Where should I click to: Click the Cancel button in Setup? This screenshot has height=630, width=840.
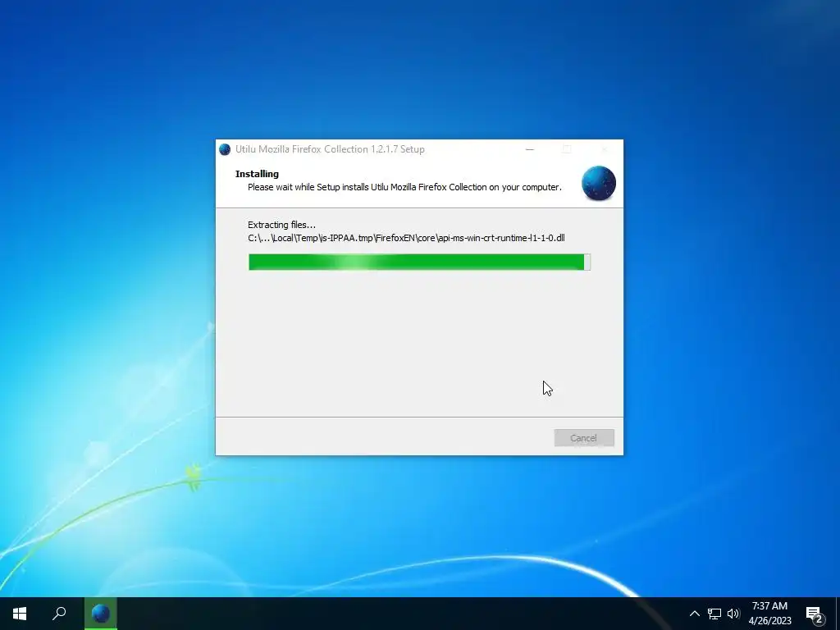click(584, 438)
